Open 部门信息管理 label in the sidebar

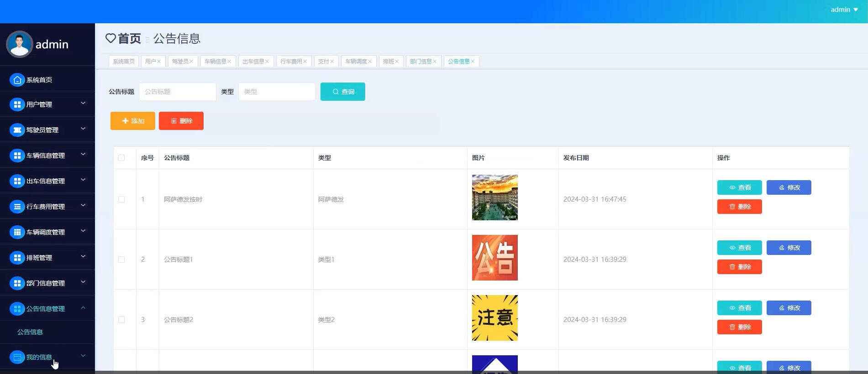(x=46, y=283)
